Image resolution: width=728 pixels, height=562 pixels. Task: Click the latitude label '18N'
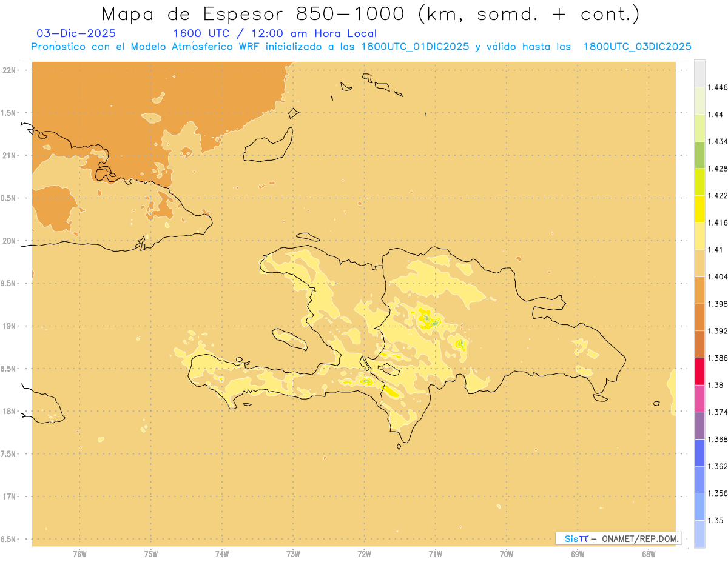(x=8, y=412)
